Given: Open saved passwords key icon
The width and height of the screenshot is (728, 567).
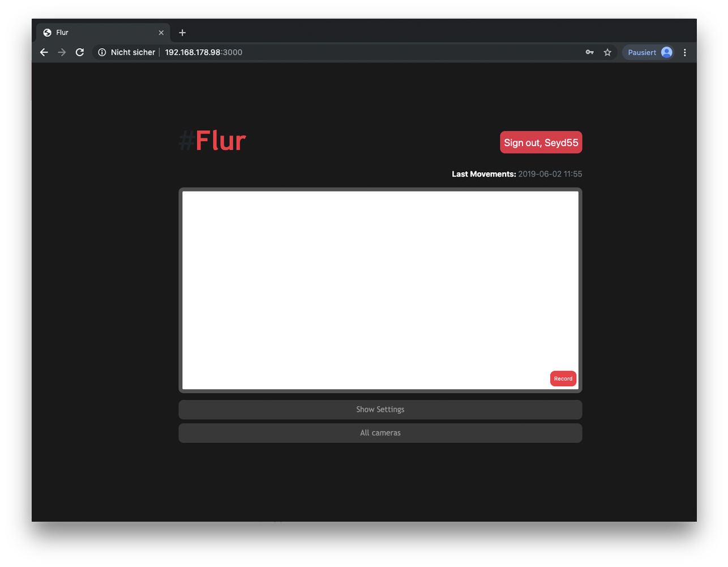Looking at the screenshot, I should [x=589, y=52].
